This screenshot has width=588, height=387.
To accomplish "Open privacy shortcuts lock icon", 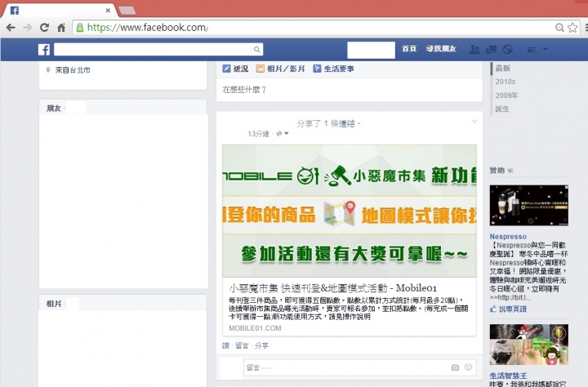I will pyautogui.click(x=532, y=50).
